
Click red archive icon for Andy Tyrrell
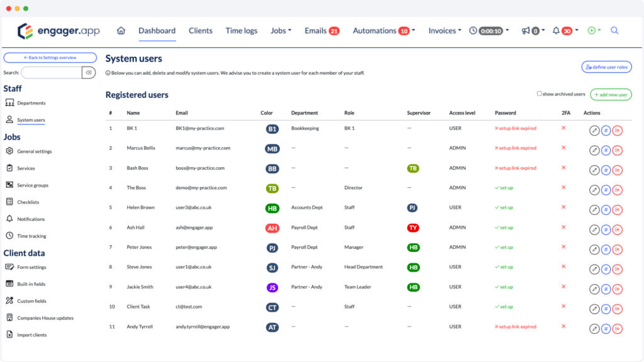tap(618, 329)
